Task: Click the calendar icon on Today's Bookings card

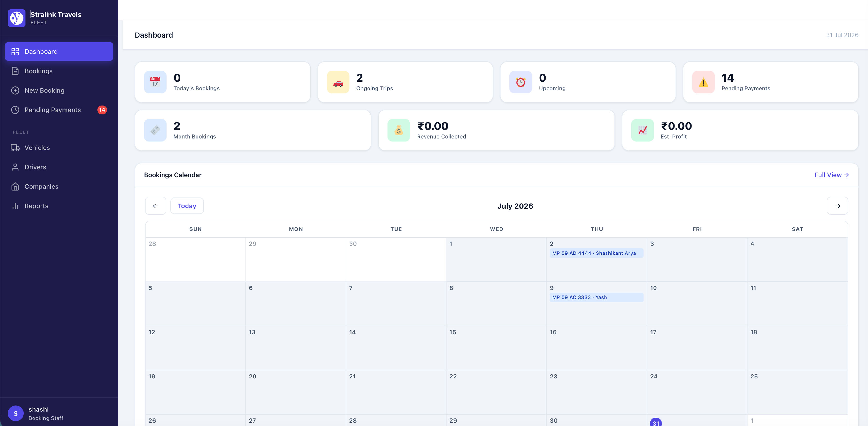Action: click(155, 82)
